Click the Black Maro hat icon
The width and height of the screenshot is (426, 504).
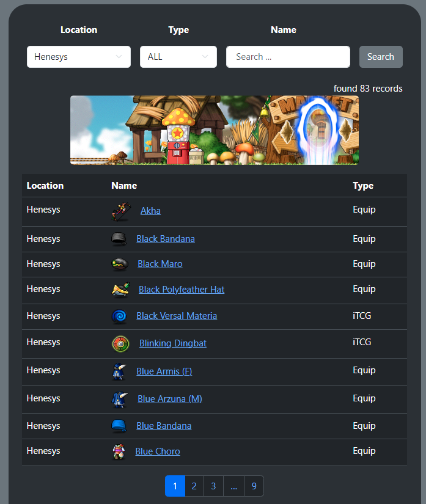point(120,264)
